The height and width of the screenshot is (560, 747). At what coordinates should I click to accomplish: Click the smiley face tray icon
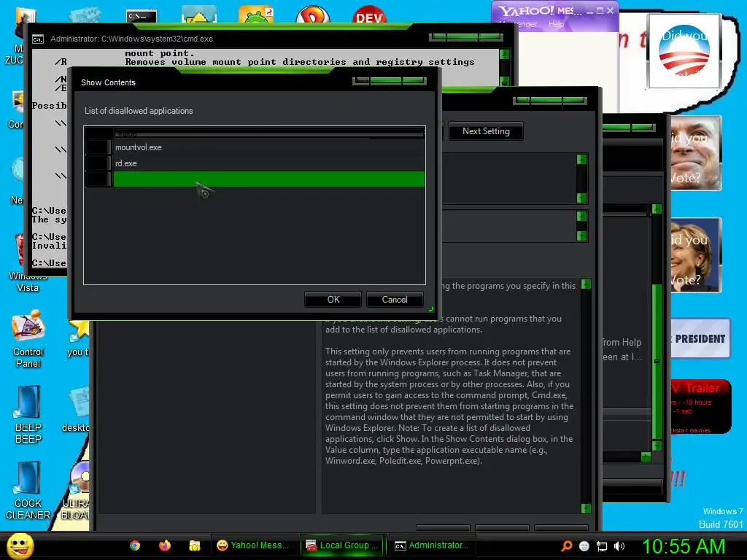coord(584,546)
